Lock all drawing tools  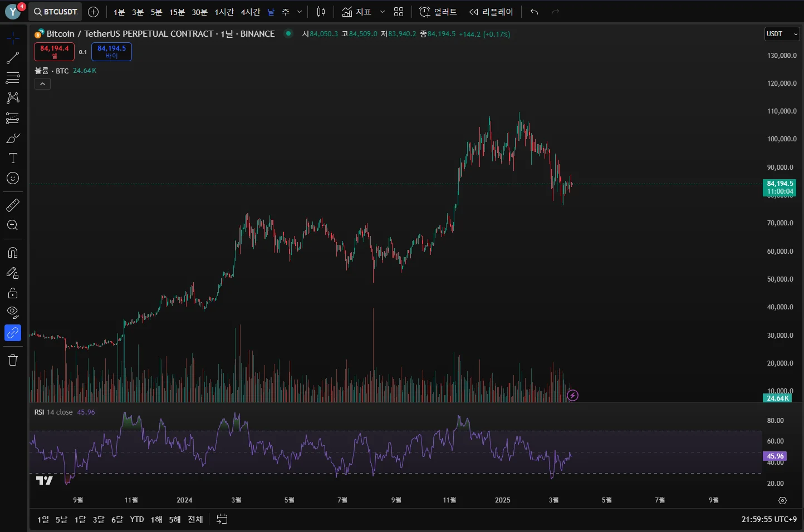[x=13, y=293]
